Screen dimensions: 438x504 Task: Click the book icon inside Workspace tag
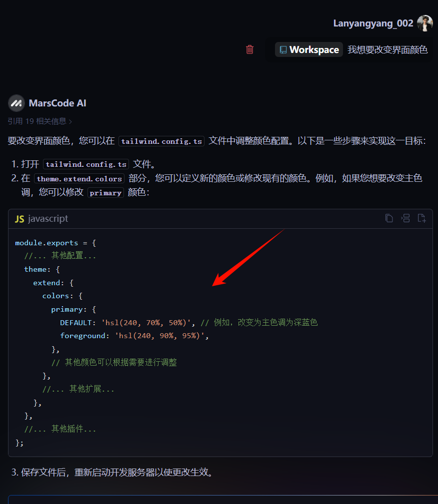283,49
